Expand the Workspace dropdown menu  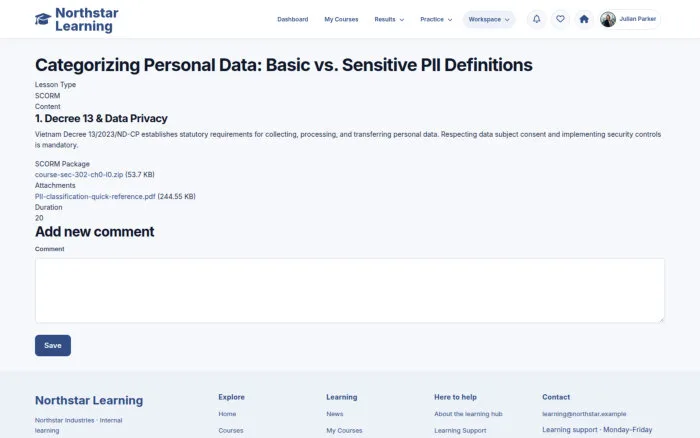[x=489, y=19]
